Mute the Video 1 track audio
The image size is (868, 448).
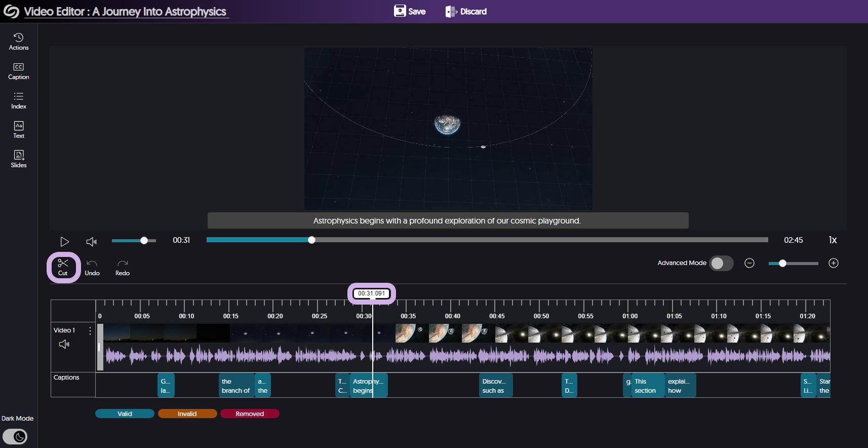click(x=64, y=345)
